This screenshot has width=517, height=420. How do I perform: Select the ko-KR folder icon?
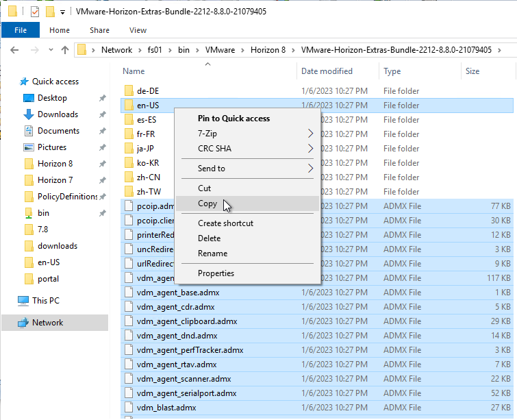click(x=129, y=162)
